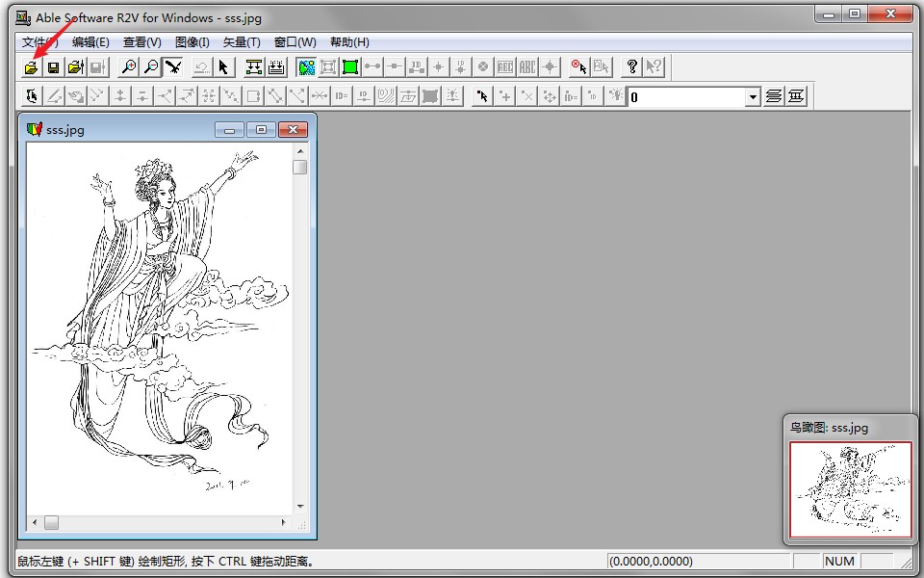The height and width of the screenshot is (578, 924).
Task: Choose the arrow pointer tool in main toolbar
Action: click(x=223, y=67)
